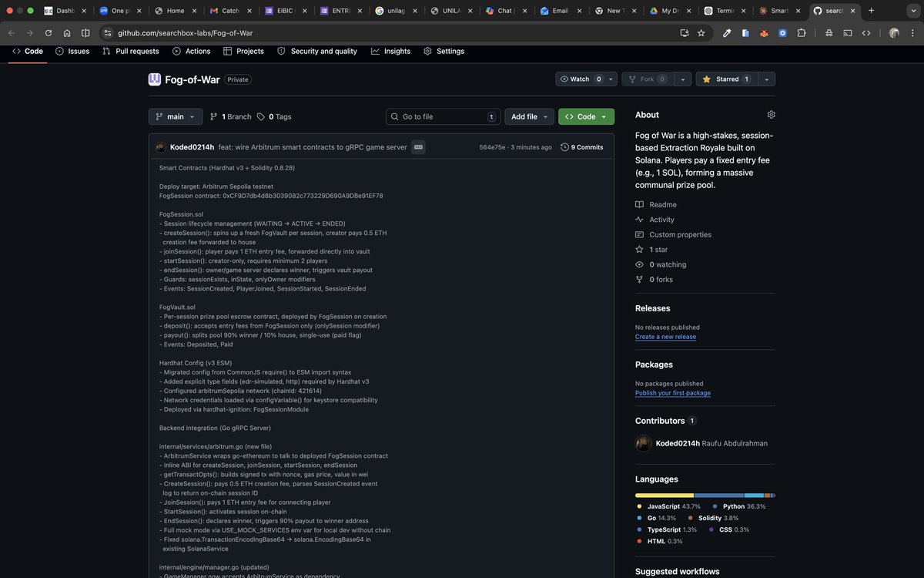Click the blue Python segment in language bar

pos(719,496)
